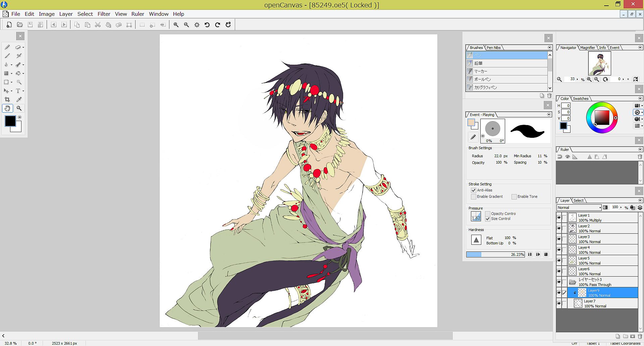This screenshot has height=346, width=644.
Task: Expand the Brushes panel options arrow
Action: 549,48
